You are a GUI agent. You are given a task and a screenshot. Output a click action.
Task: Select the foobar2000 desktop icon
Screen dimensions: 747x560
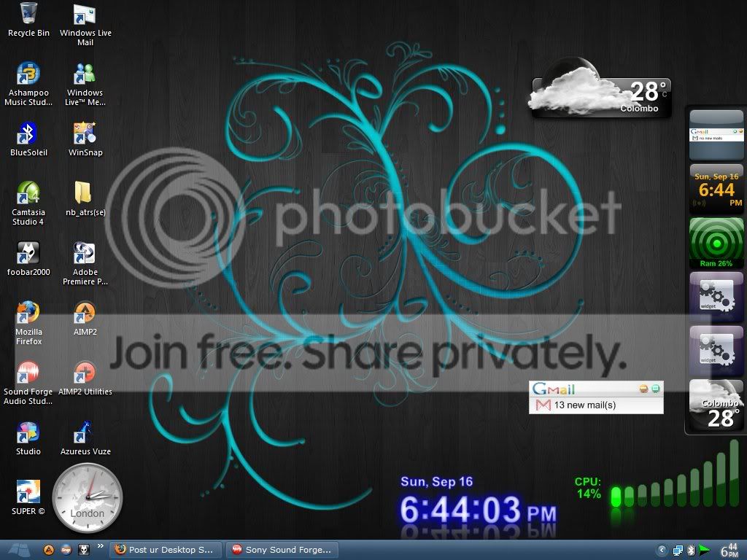(x=28, y=259)
